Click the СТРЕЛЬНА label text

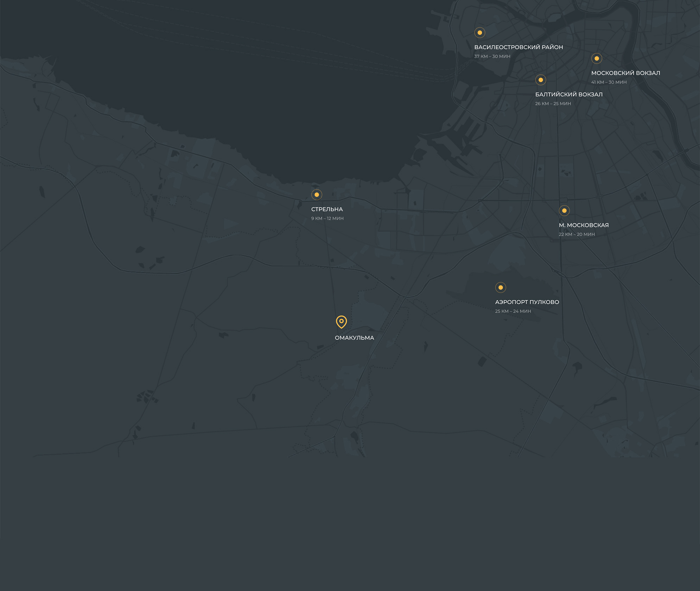pyautogui.click(x=327, y=209)
